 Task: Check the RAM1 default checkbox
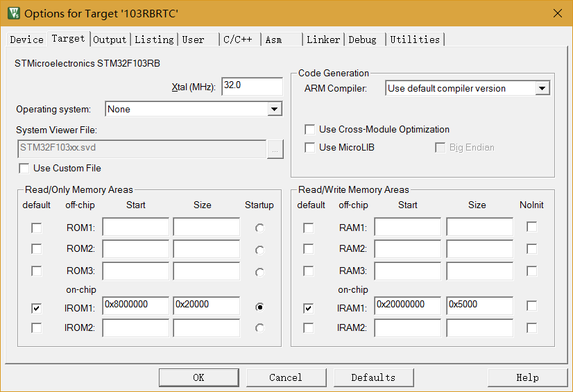pos(309,228)
